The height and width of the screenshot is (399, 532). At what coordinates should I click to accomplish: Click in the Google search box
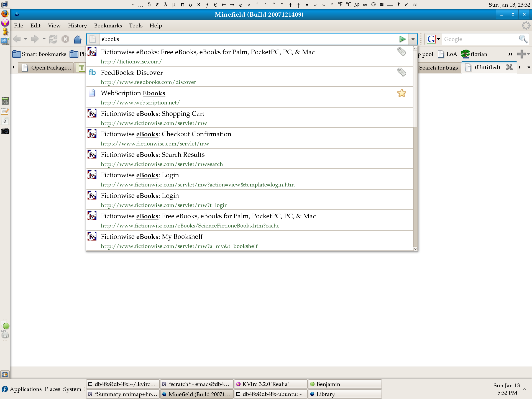[x=480, y=39]
